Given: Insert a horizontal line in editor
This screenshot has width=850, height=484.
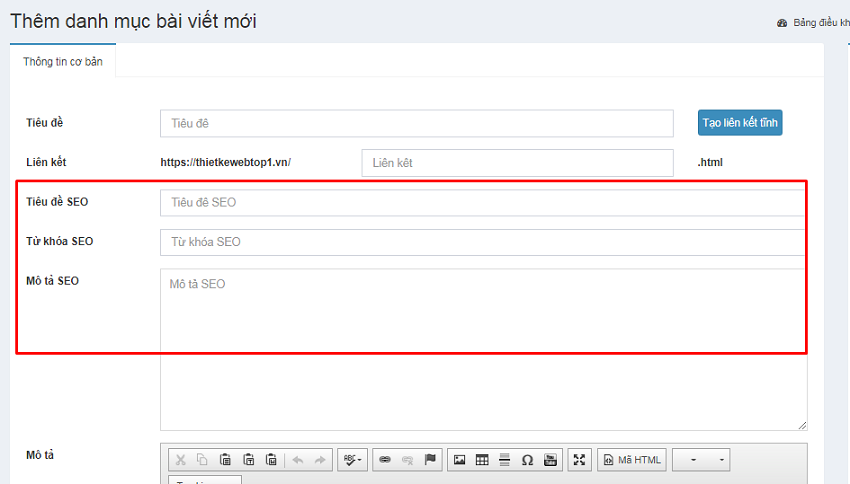Looking at the screenshot, I should coord(505,460).
